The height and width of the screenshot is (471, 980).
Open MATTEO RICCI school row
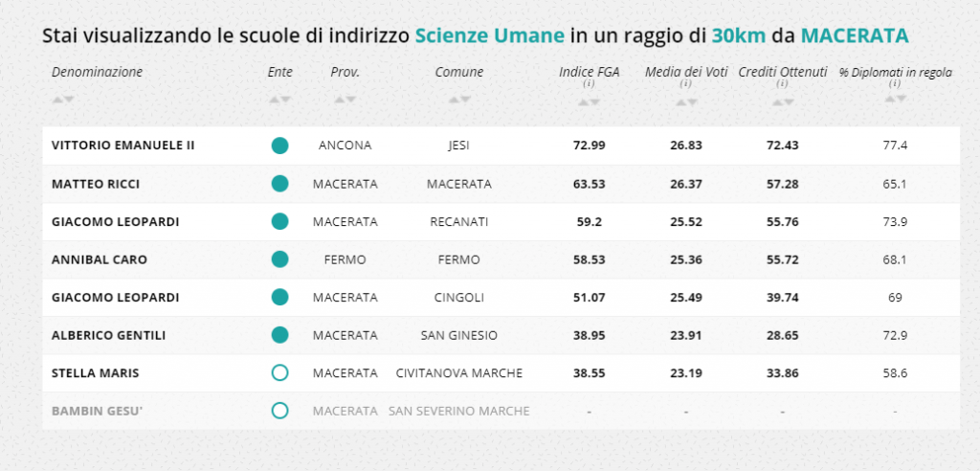point(501,184)
